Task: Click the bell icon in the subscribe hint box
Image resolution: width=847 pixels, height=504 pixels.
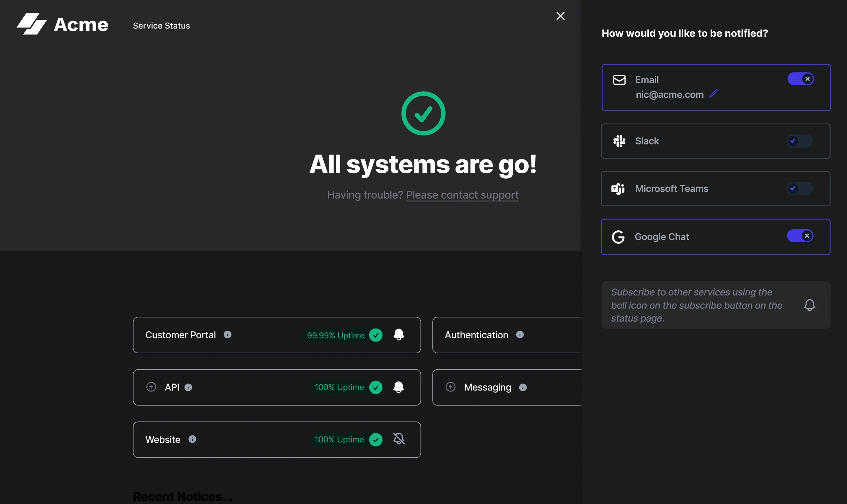Action: 810,305
